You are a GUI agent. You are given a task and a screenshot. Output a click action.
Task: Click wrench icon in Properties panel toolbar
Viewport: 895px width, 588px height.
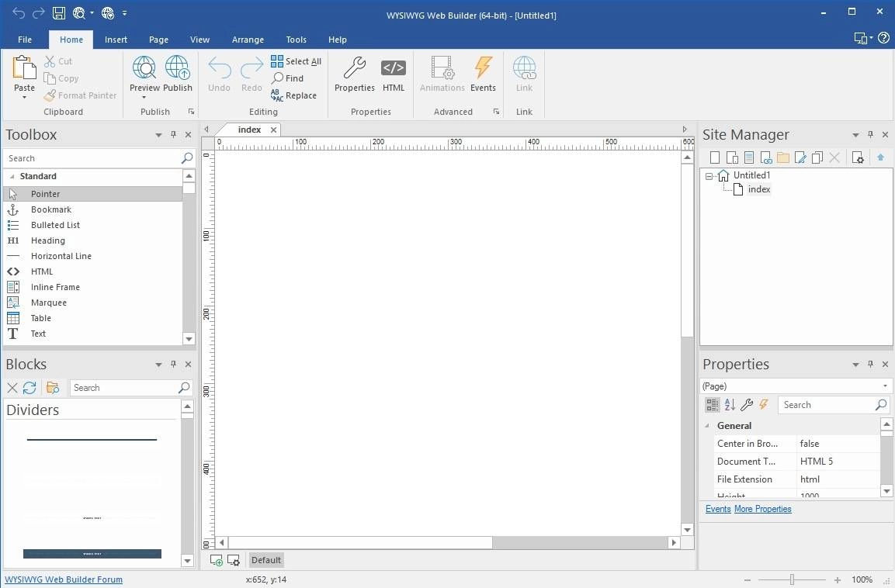[x=747, y=405]
